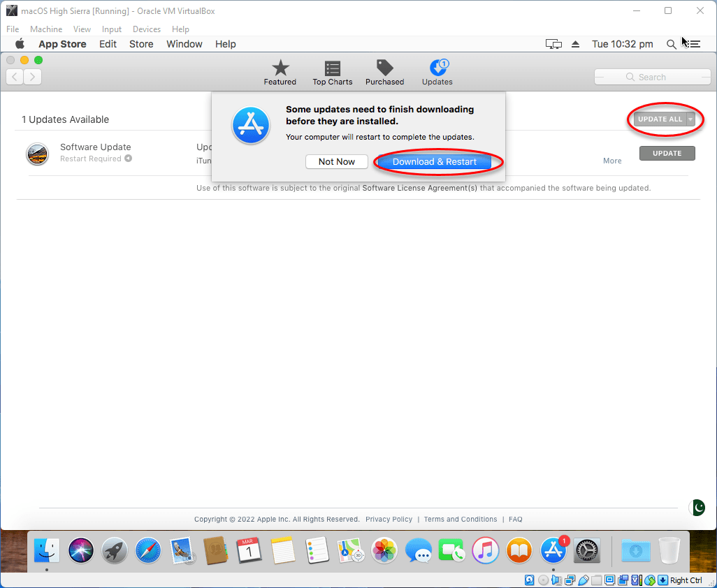The height and width of the screenshot is (588, 717).
Task: Open Spotlight search in the menu bar
Action: coord(671,44)
